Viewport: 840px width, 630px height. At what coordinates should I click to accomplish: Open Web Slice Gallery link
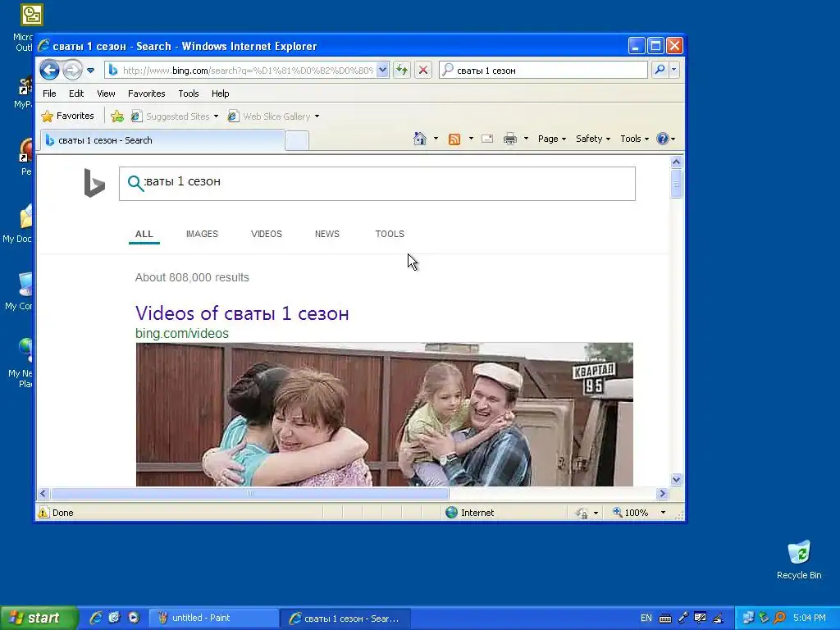(x=269, y=116)
